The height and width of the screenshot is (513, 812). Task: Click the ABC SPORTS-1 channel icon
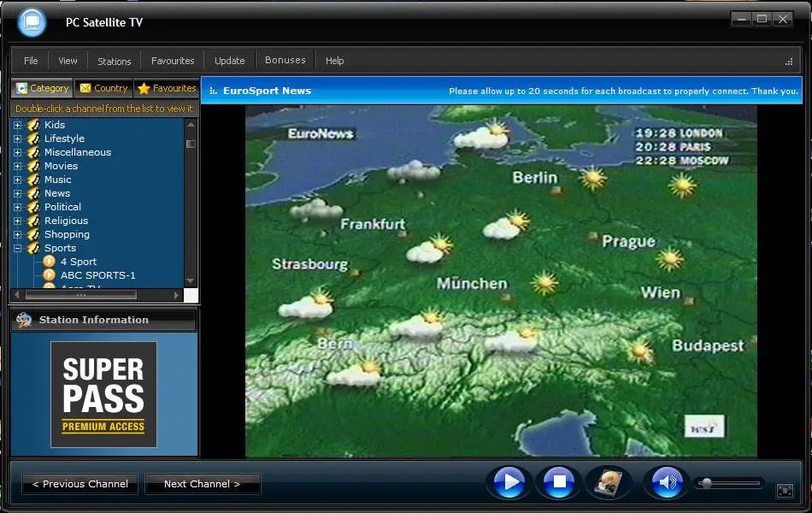click(50, 275)
